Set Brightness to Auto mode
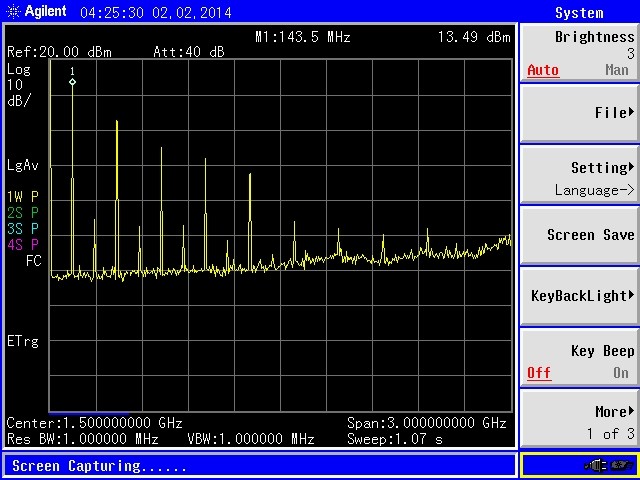This screenshot has width=640, height=480. click(543, 70)
